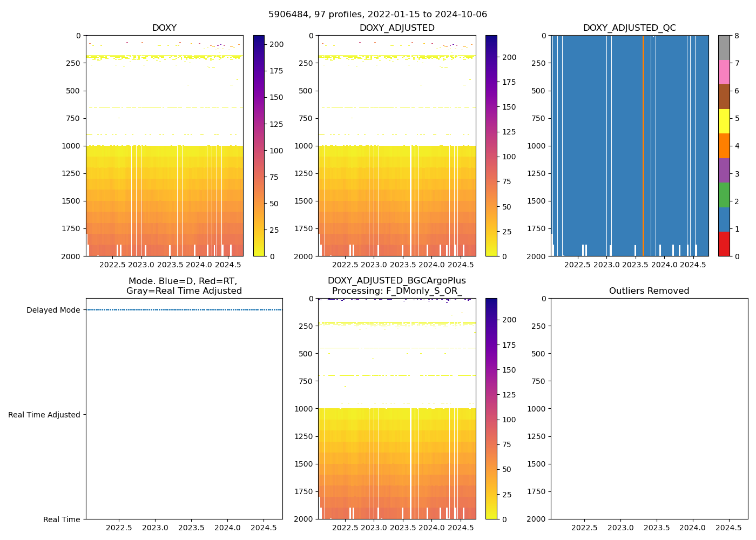Click the Delayed Mode axis label
The height and width of the screenshot is (540, 756).
[53, 310]
